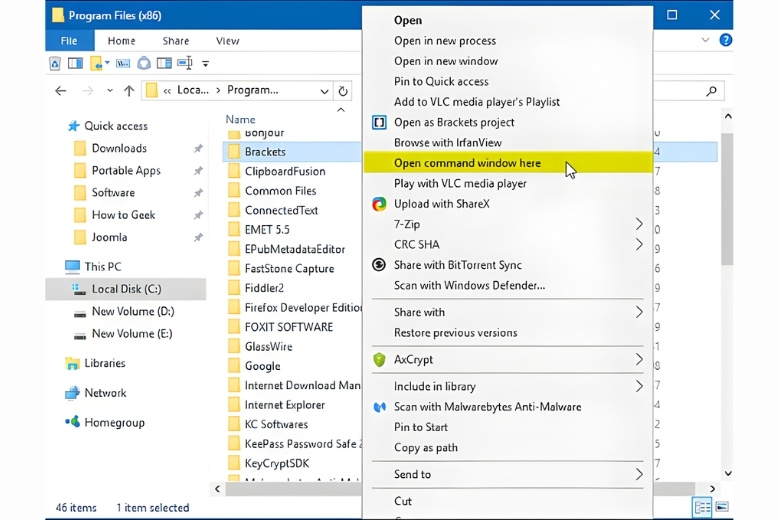Click the AxCrypt shield icon
780x520 pixels.
[379, 359]
